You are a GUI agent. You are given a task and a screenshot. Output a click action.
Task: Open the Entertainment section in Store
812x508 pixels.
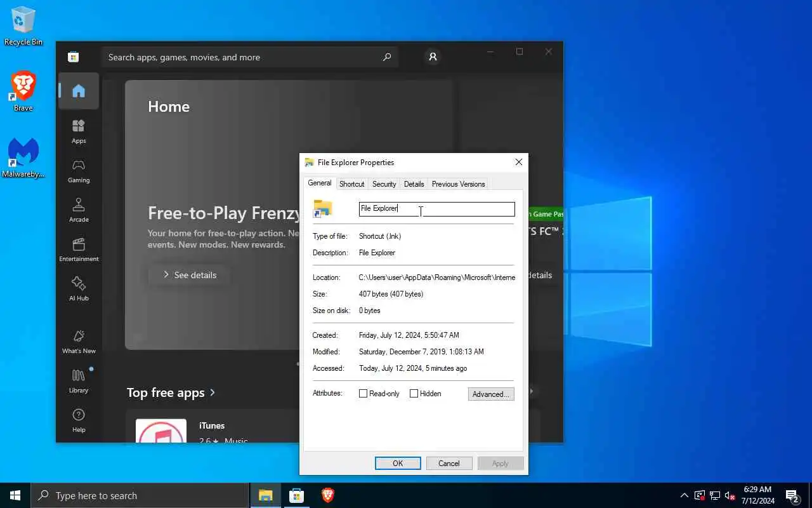coord(79,250)
